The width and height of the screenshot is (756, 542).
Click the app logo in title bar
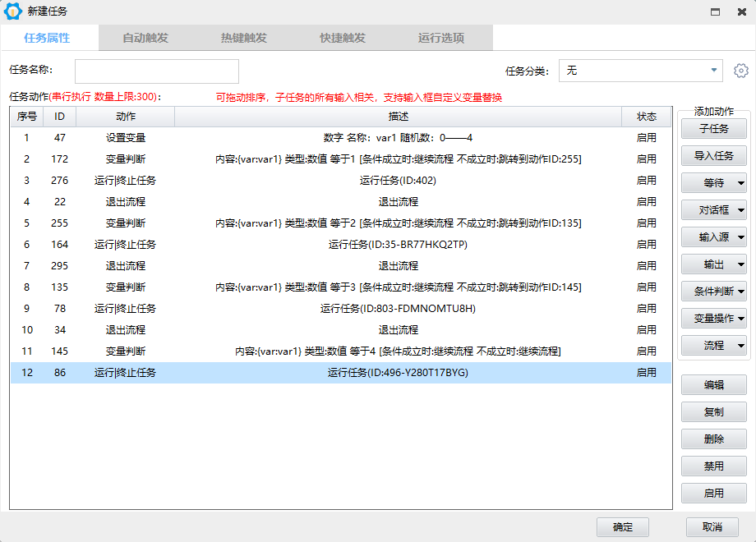(13, 11)
